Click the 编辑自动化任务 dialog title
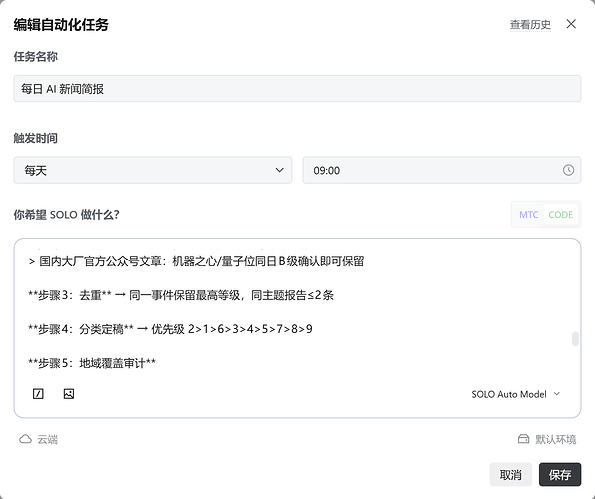 pos(61,25)
